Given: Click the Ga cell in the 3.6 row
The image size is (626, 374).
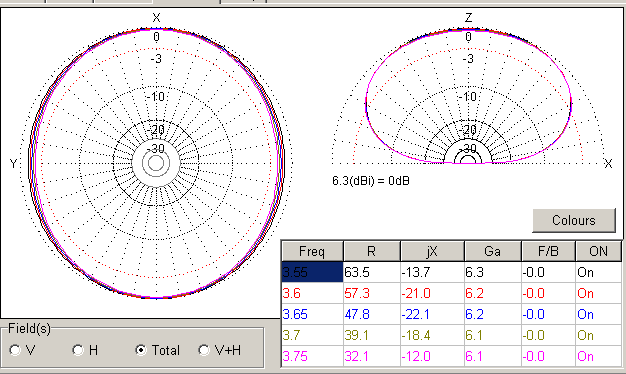Looking at the screenshot, I should pyautogui.click(x=493, y=293).
